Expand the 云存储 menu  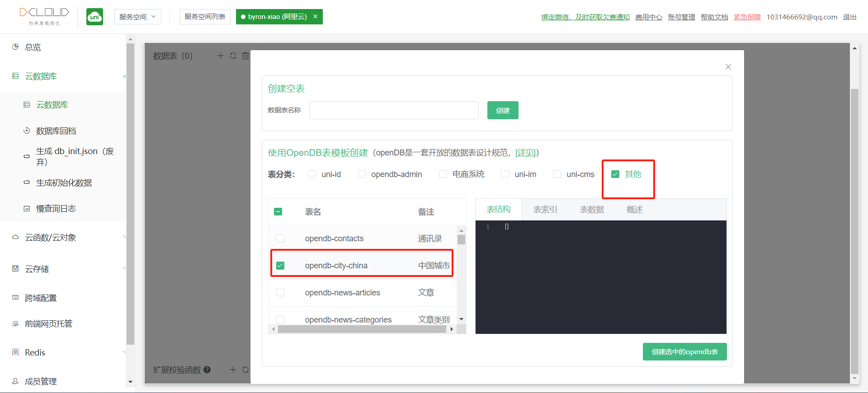pyautogui.click(x=124, y=269)
